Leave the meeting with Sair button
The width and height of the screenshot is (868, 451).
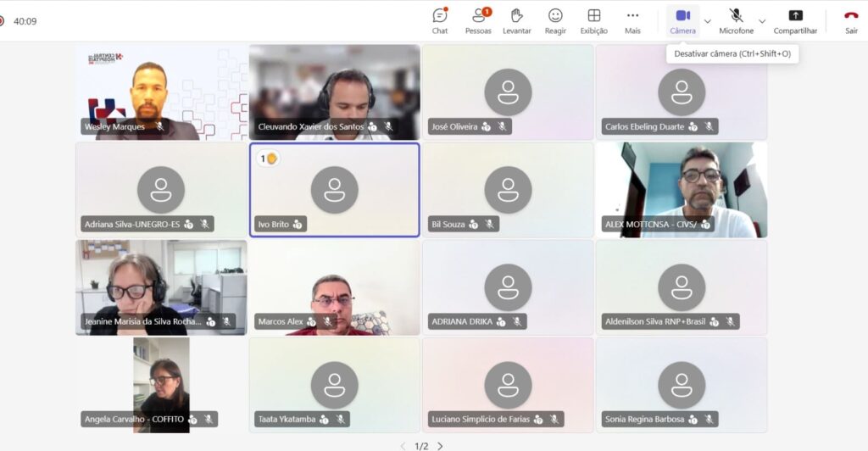[851, 20]
